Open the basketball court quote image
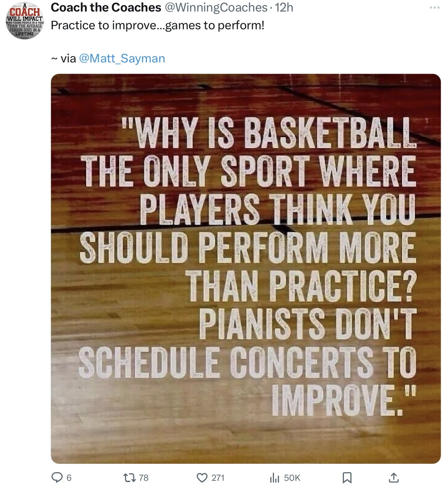Viewport: 448px width, 491px height. pos(245,269)
